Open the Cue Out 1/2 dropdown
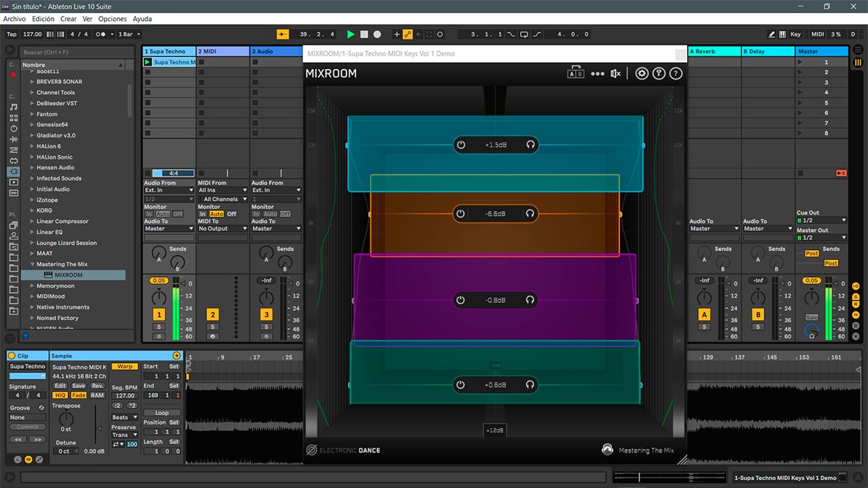 point(821,221)
